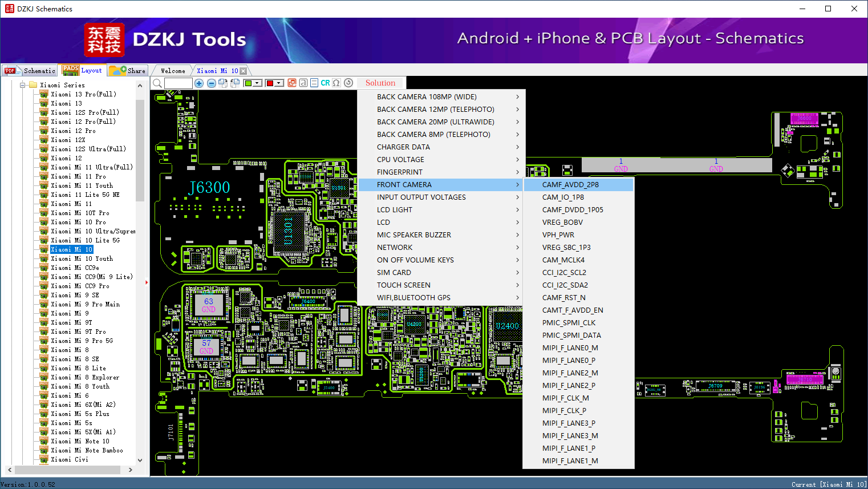The height and width of the screenshot is (489, 868).
Task: Close the Xiaomi Mi 10 tab
Action: click(244, 71)
